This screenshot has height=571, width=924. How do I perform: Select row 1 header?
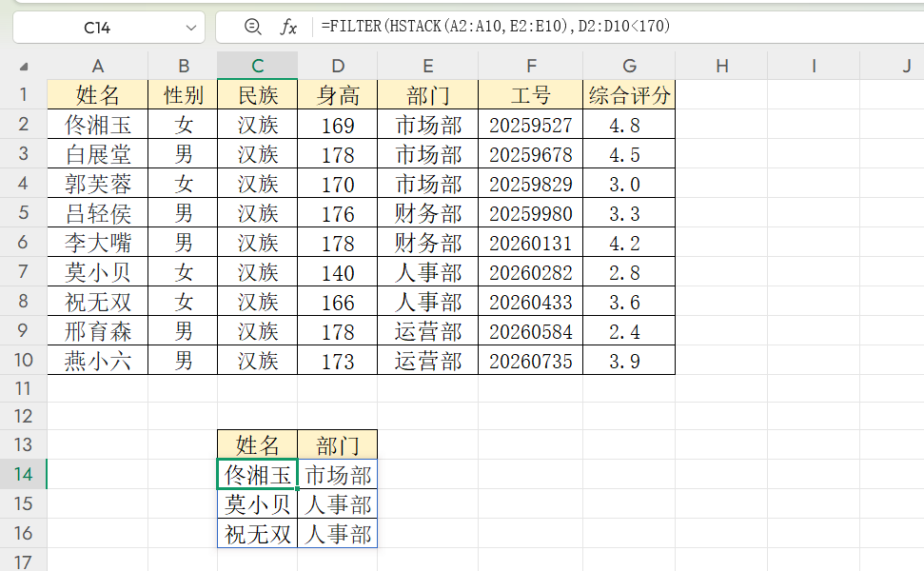click(24, 95)
